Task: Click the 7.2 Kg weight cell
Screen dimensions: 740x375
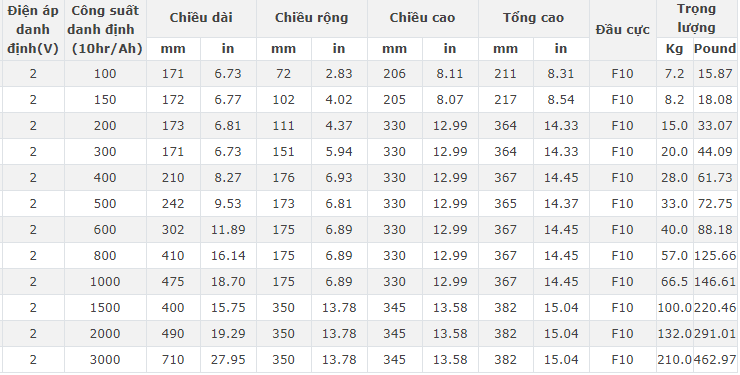Action: (x=674, y=74)
